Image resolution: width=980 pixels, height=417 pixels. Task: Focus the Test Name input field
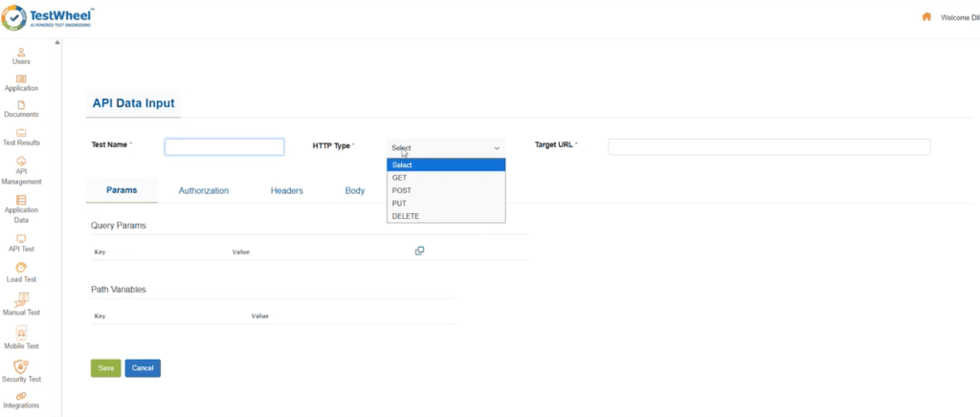(x=224, y=147)
